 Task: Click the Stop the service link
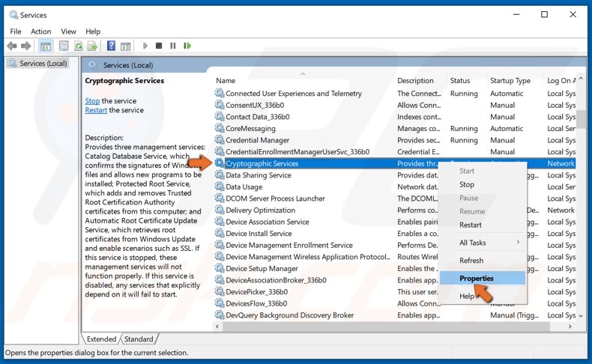92,100
